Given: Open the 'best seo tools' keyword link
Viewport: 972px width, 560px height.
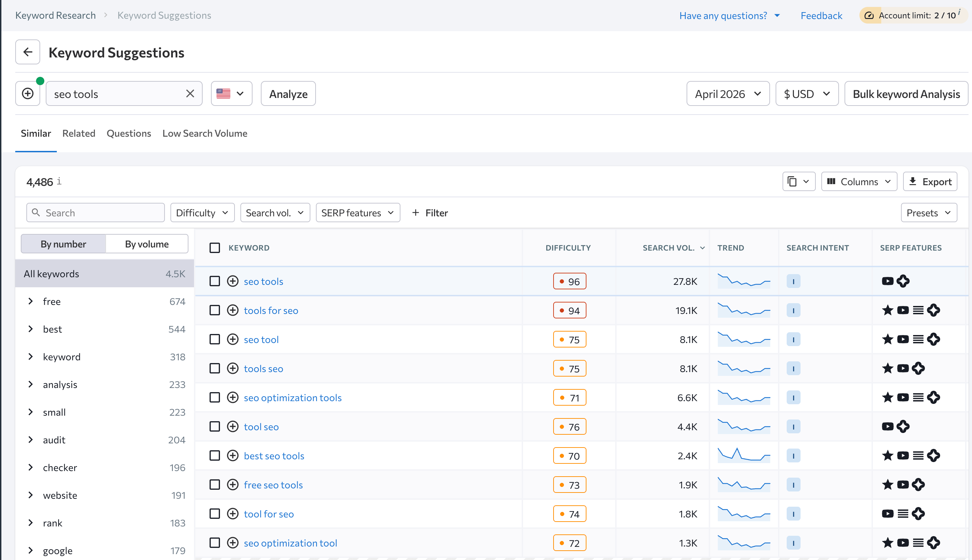Looking at the screenshot, I should (x=274, y=456).
